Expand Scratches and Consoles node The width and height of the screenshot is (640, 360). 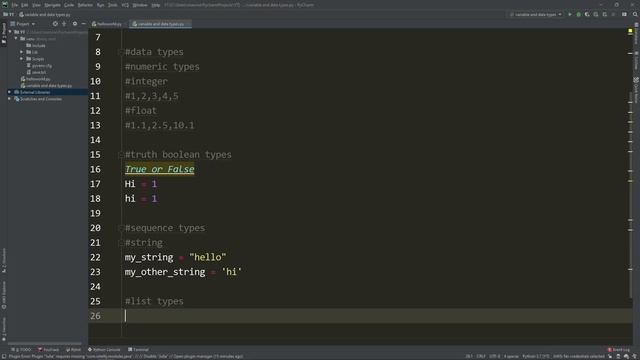[10, 99]
